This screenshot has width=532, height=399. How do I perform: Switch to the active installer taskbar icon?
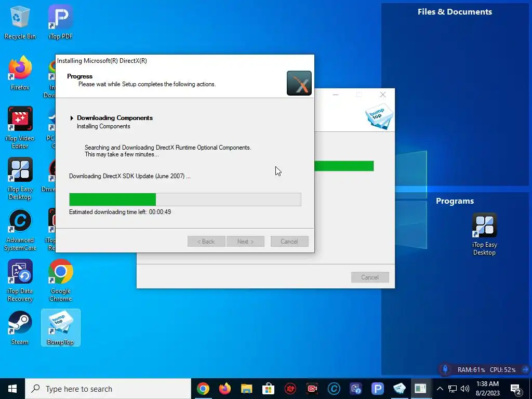click(421, 389)
